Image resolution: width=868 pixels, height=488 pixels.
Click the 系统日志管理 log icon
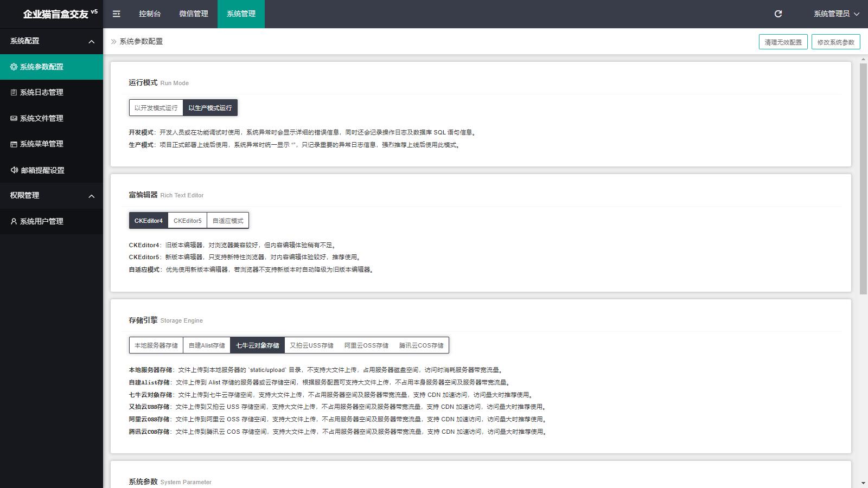(x=14, y=93)
